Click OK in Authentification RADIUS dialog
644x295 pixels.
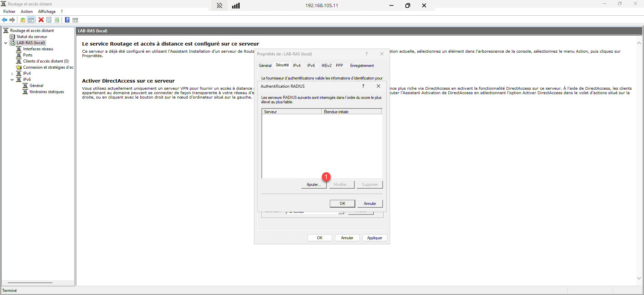tap(342, 204)
